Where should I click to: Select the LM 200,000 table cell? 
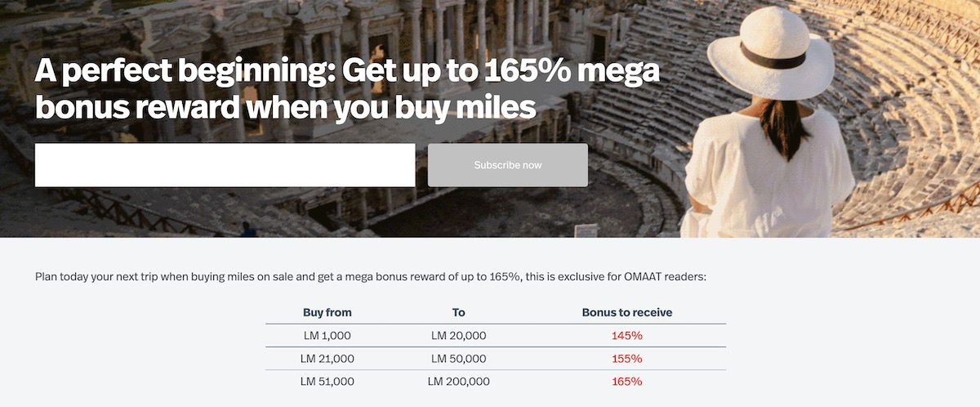458,381
